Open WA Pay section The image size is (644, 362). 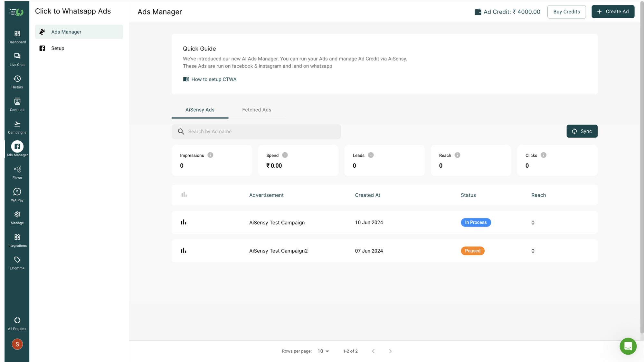(17, 194)
